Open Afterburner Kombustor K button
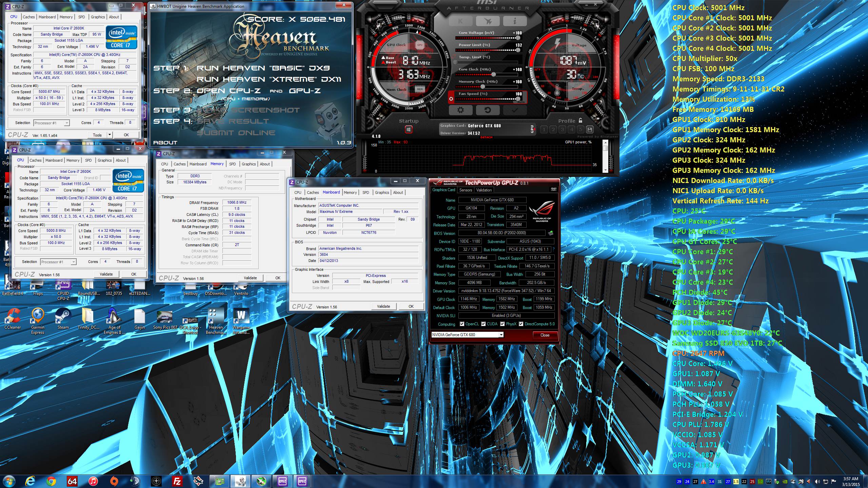The image size is (868, 488). click(x=460, y=21)
